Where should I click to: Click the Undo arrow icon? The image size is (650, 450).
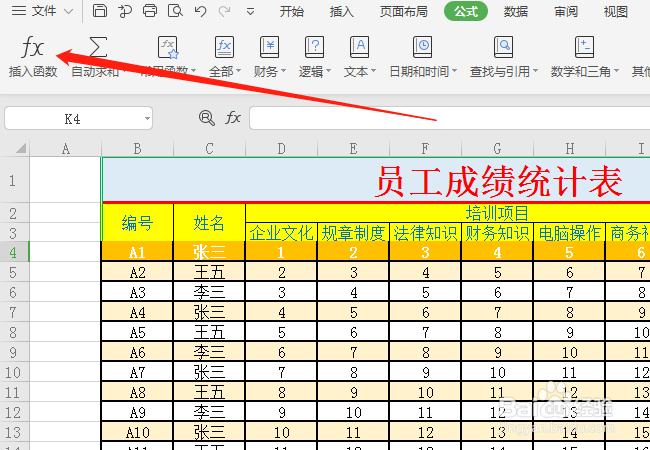click(200, 11)
